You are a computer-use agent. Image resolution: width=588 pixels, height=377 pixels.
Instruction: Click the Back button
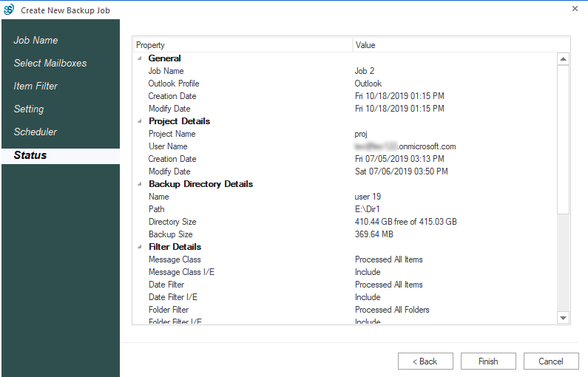pos(425,361)
